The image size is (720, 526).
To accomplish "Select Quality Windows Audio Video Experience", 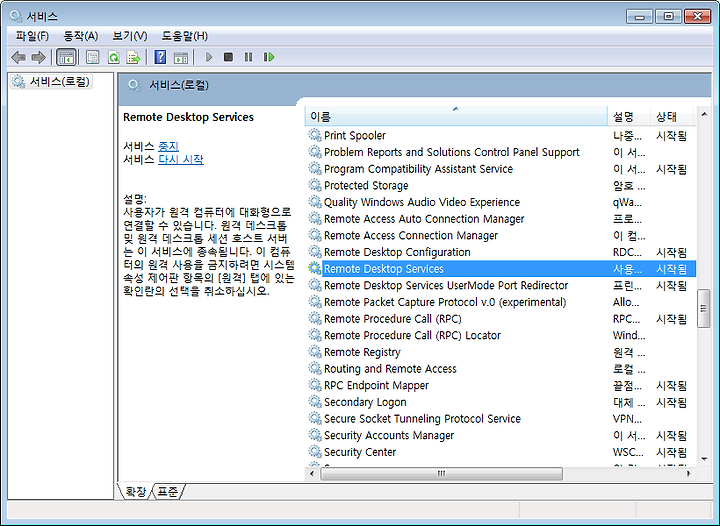I will (501, 202).
